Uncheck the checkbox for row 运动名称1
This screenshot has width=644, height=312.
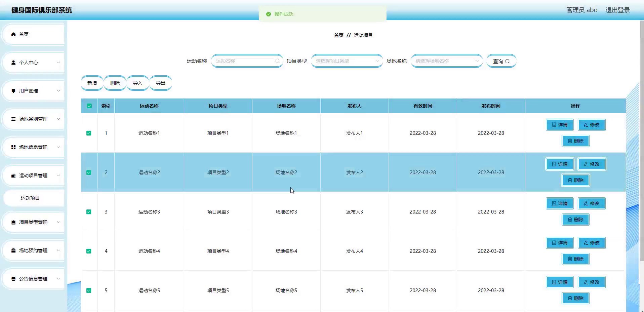(89, 133)
